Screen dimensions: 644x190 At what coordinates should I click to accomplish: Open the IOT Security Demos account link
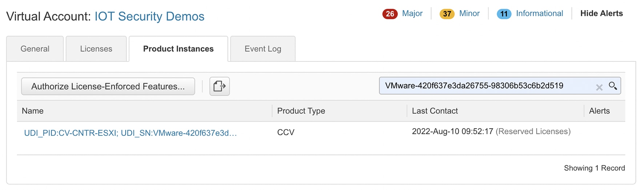click(x=149, y=16)
